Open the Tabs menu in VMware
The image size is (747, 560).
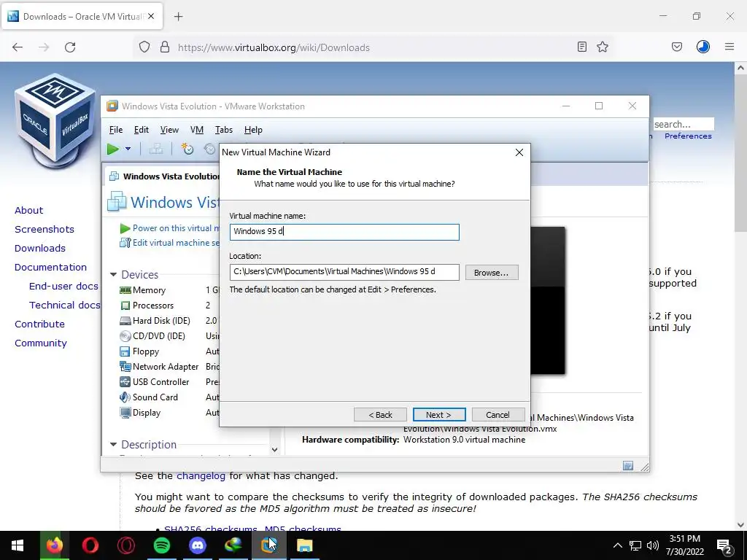(x=224, y=130)
